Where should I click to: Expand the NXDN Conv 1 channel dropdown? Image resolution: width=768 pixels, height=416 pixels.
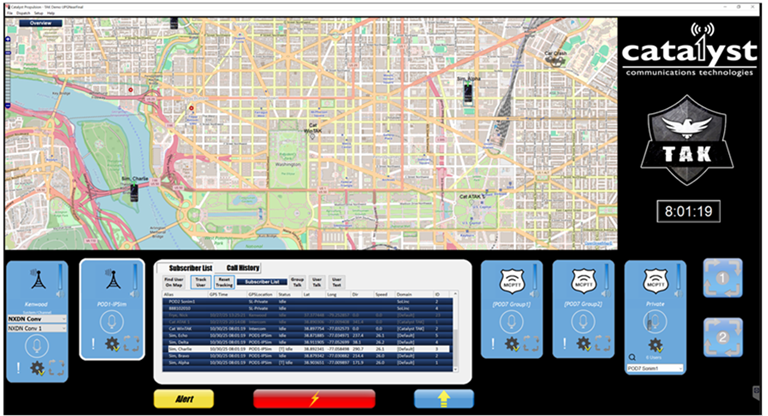(x=34, y=327)
